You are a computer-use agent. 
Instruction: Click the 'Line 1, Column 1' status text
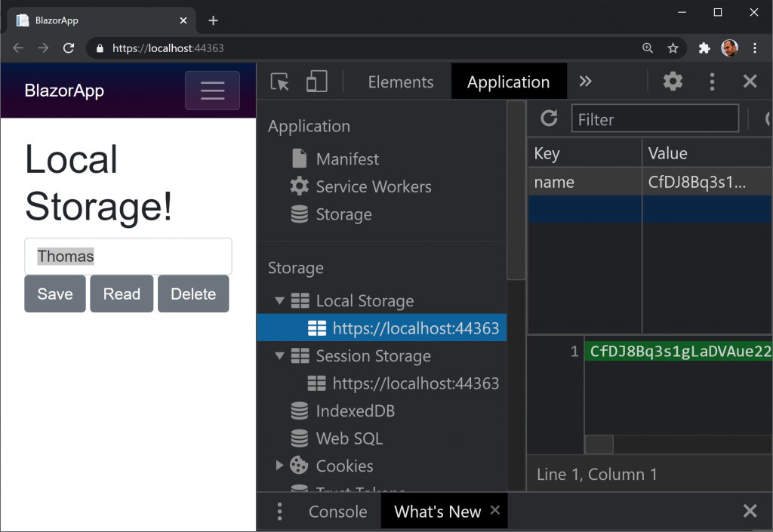pos(596,474)
